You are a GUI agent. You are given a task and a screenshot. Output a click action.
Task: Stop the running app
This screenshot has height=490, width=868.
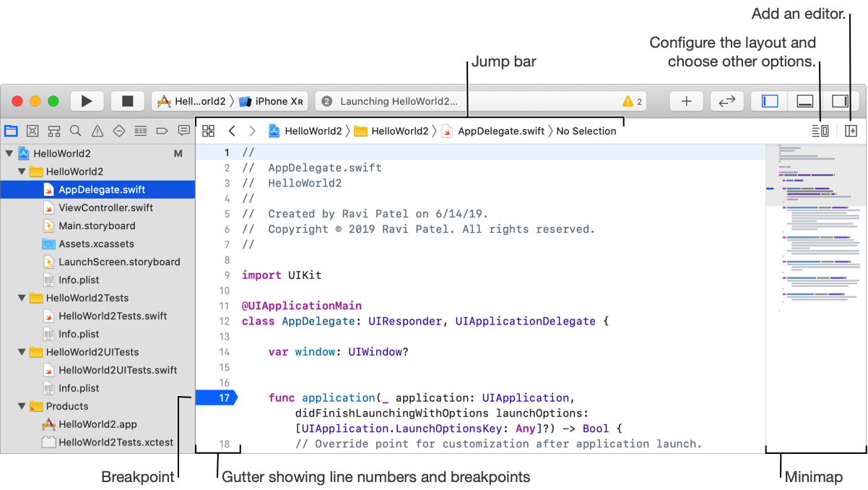coord(127,101)
